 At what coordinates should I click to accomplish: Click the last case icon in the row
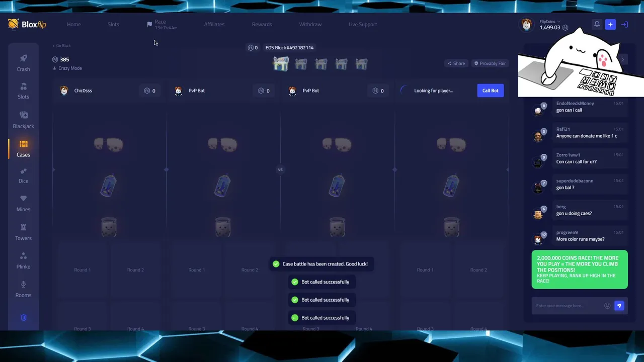(361, 64)
